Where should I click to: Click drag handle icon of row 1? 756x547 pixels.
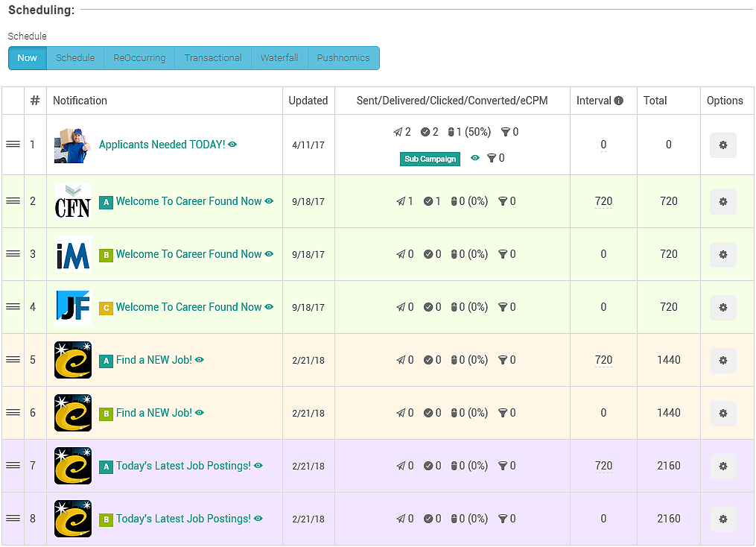pyautogui.click(x=13, y=145)
